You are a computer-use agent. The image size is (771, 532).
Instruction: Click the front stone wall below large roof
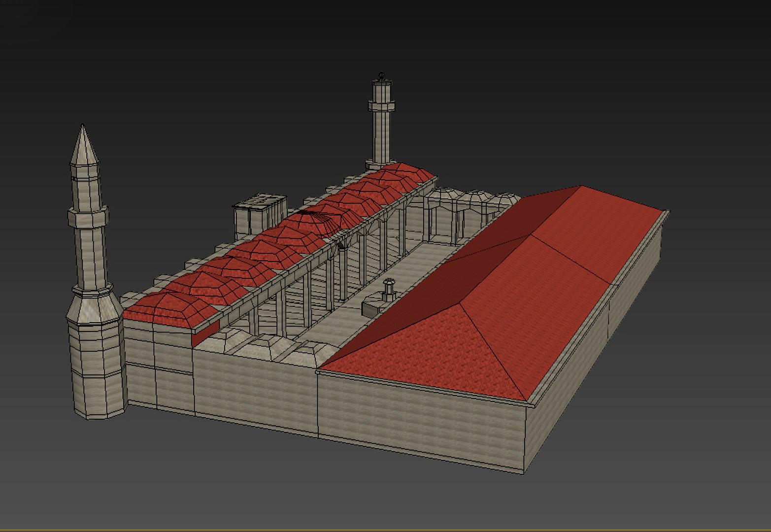(419, 419)
